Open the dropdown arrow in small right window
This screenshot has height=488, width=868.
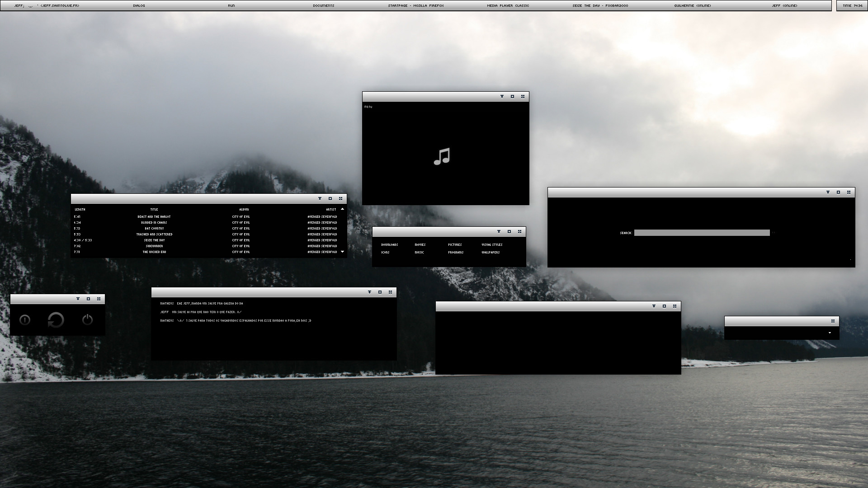coord(830,333)
